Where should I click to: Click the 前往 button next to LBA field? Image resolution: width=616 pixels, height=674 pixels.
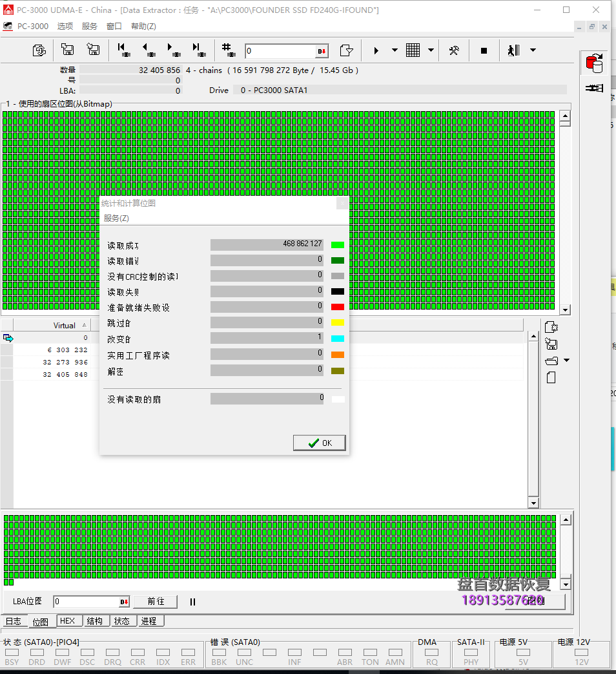click(x=155, y=601)
